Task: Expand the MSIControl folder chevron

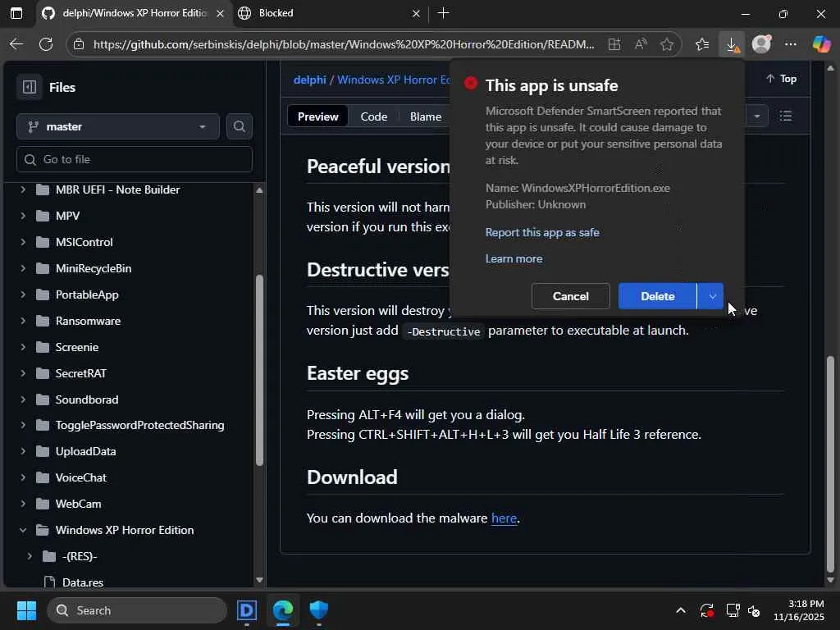Action: [23, 242]
